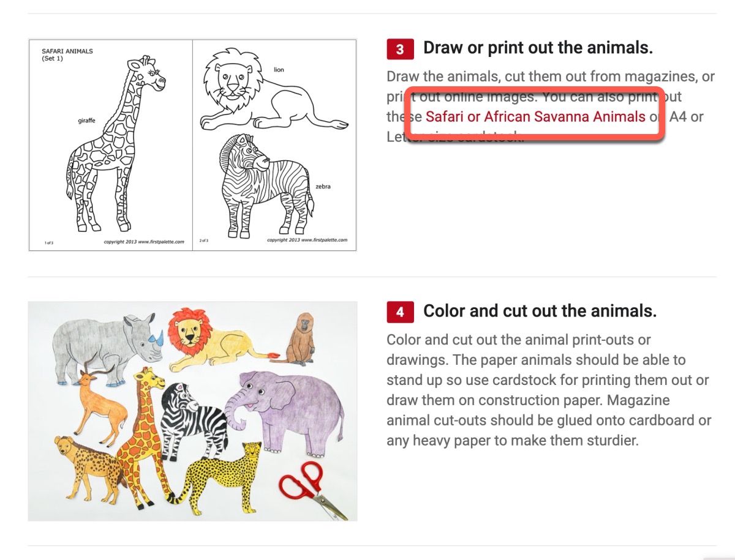The image size is (735, 560).
Task: Open the Safari or African Savanna Animals link
Action: (535, 116)
